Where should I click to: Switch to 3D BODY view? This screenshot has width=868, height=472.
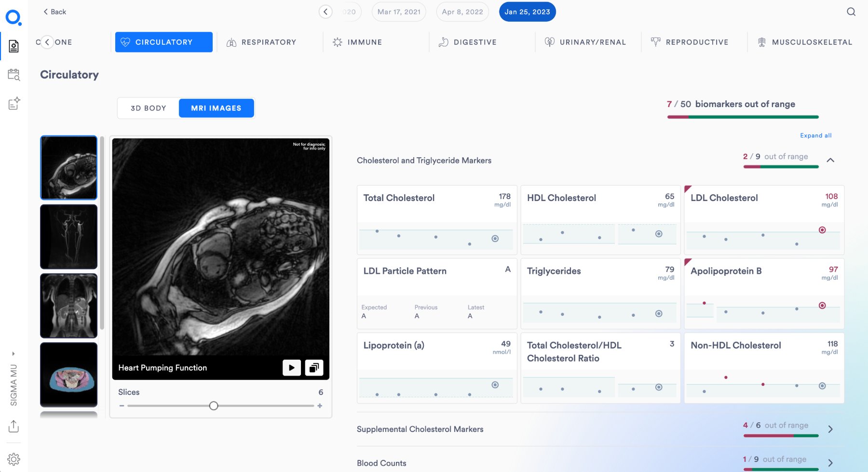pos(149,108)
